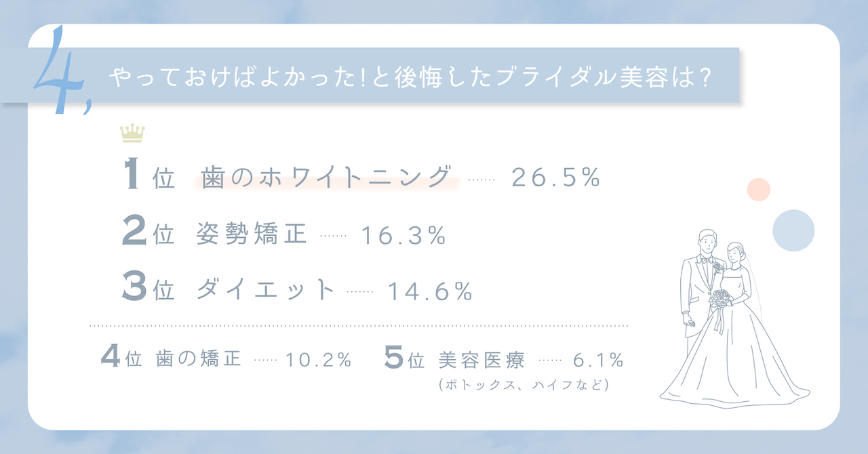Screen dimensions: 868x454
Task: Select the ダイエット third-place entry
Action: [x=266, y=290]
